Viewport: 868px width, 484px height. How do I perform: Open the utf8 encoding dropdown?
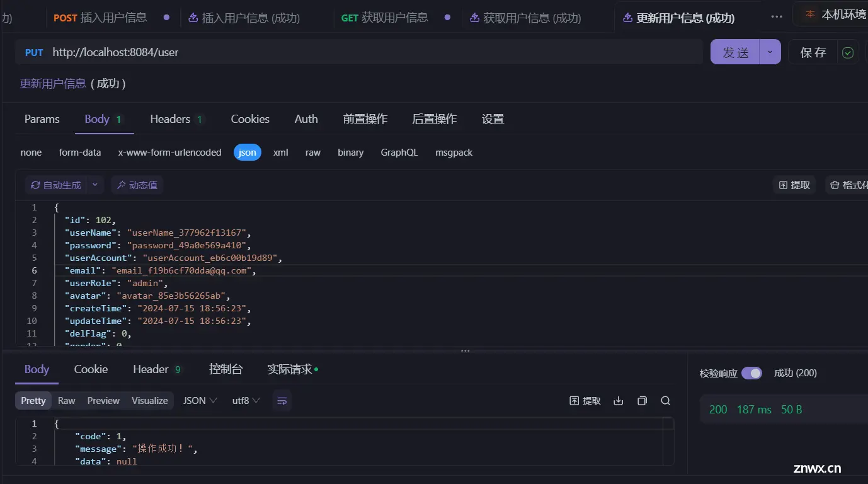[x=246, y=401]
